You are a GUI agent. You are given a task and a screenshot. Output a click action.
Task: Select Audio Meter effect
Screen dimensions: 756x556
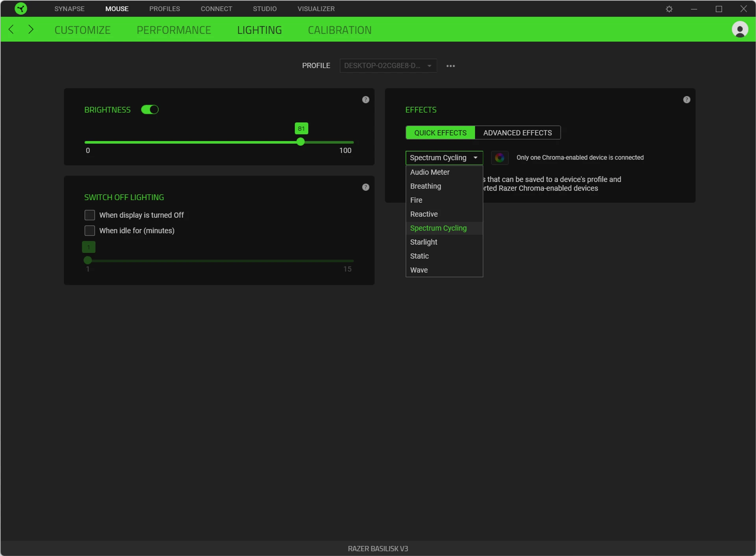(x=444, y=172)
